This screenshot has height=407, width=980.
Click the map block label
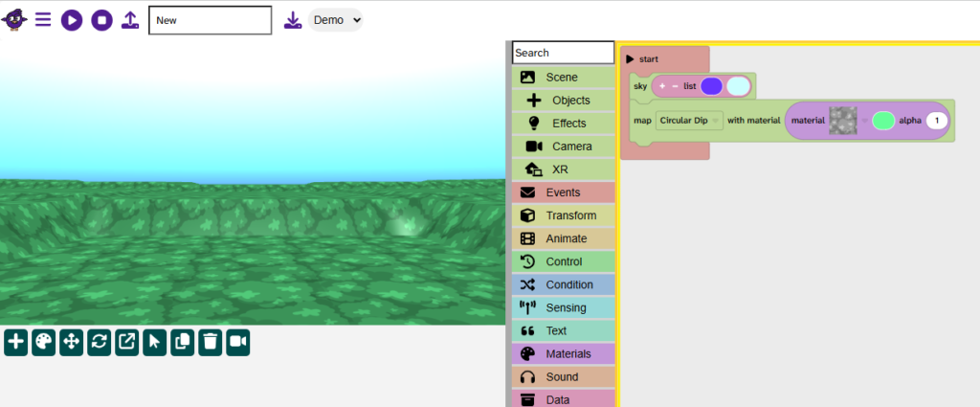642,121
